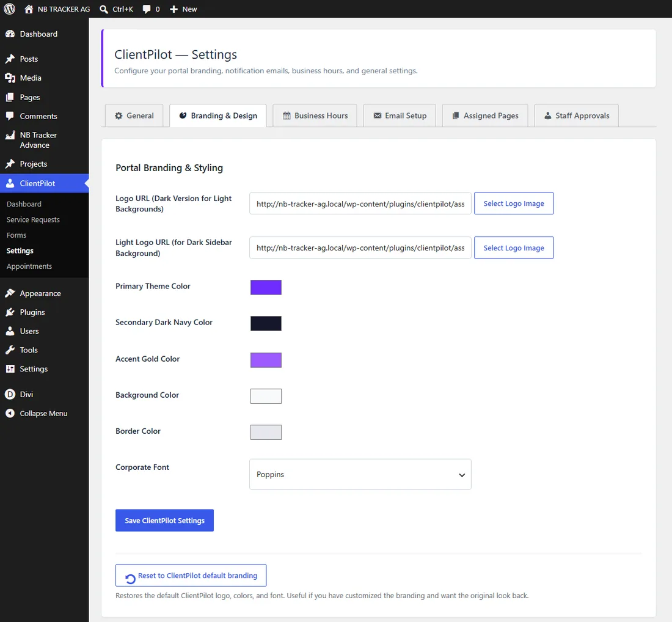The height and width of the screenshot is (622, 672).
Task: Click the Plugins plug icon
Action: pos(10,312)
